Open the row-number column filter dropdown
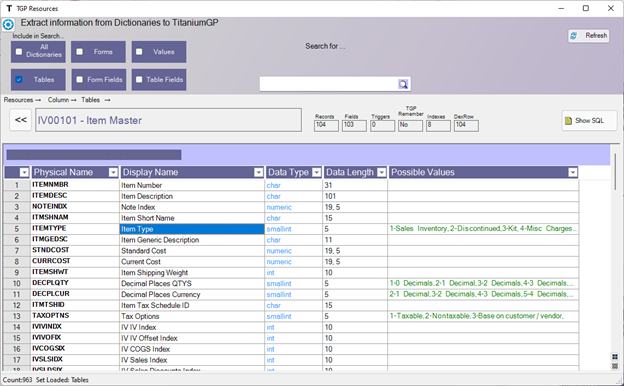624x386 pixels. [24, 172]
